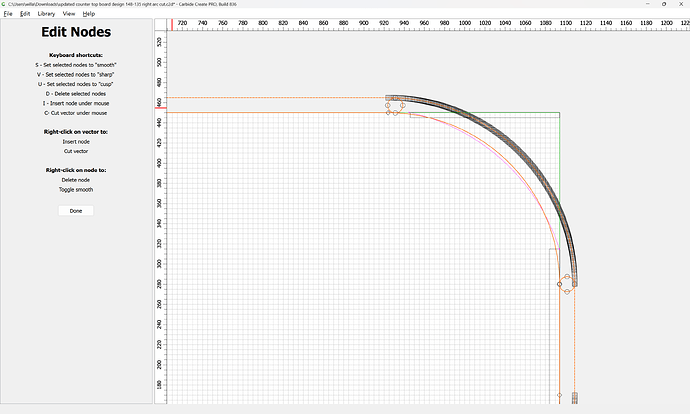The image size is (690, 414).
Task: Click the "Edit Nodes" panel heading
Action: pyautogui.click(x=76, y=33)
